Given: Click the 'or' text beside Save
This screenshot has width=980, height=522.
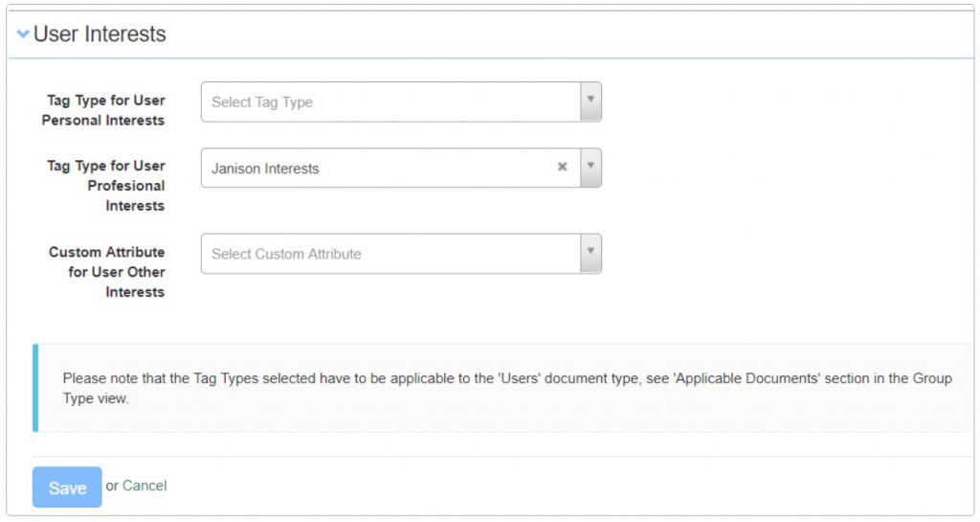Looking at the screenshot, I should pos(112,486).
